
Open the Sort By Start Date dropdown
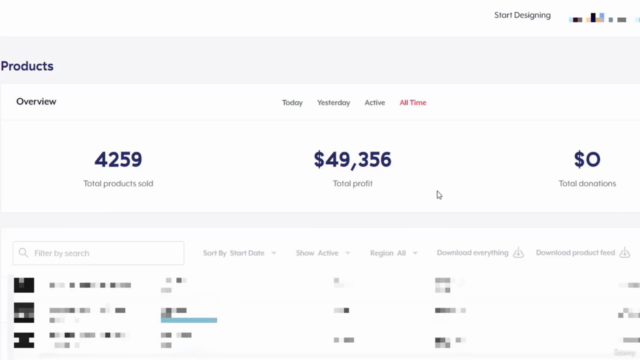pyautogui.click(x=240, y=253)
